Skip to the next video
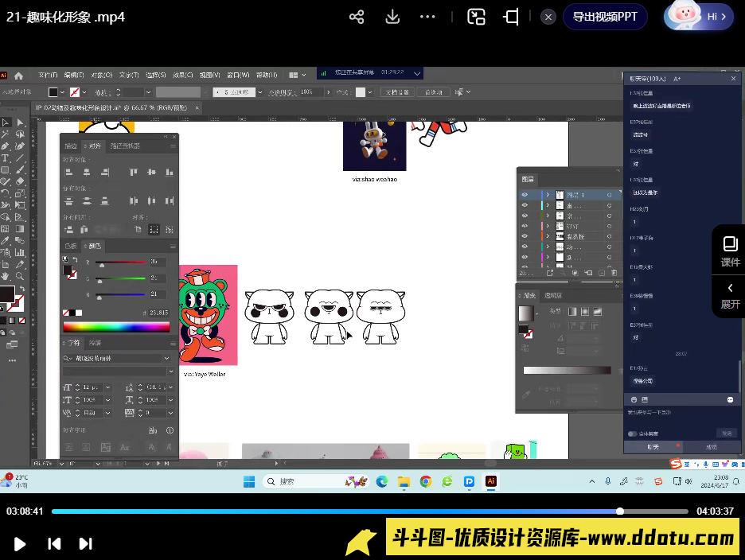 pos(85,543)
